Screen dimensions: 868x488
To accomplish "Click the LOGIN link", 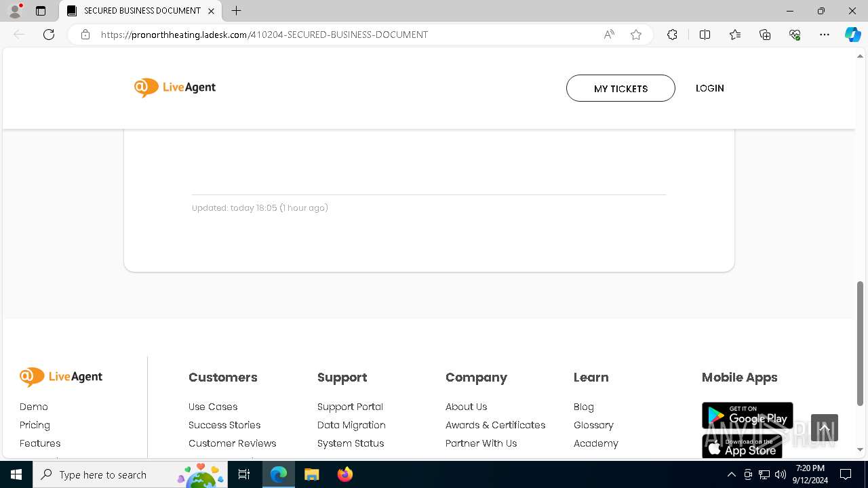I will (x=710, y=88).
